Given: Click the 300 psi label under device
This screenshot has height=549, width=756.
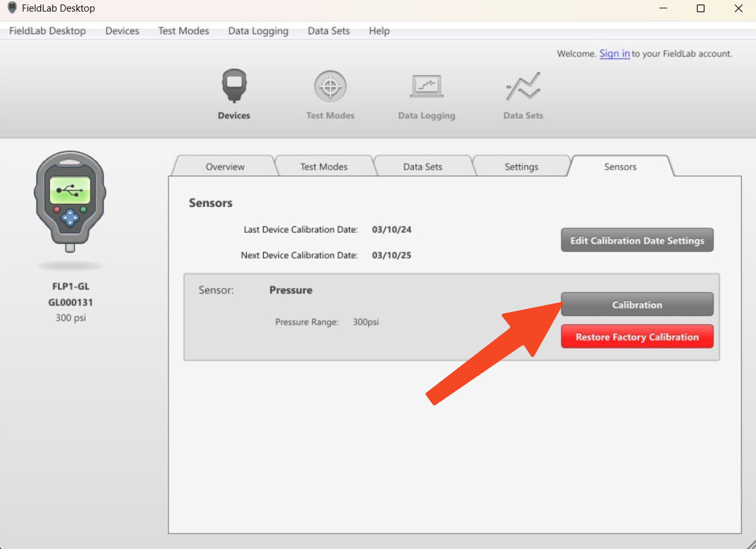Looking at the screenshot, I should point(70,317).
